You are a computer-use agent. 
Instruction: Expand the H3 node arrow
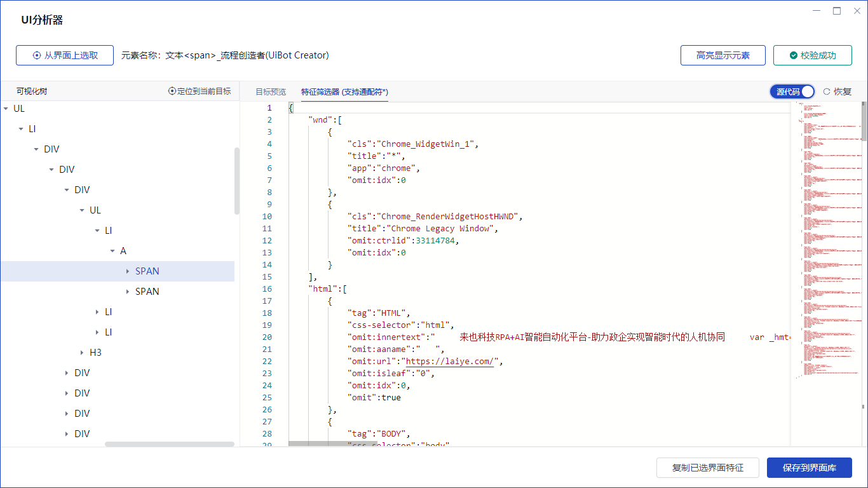[x=82, y=353]
